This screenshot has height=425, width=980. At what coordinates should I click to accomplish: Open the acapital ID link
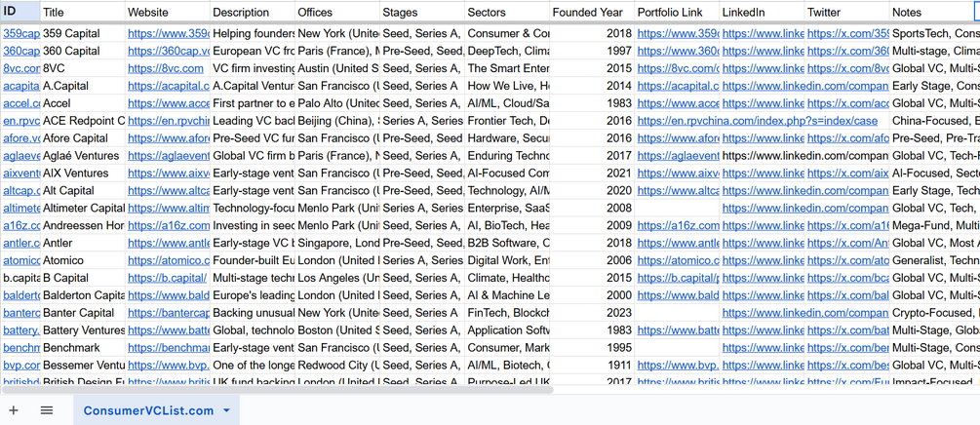click(21, 86)
